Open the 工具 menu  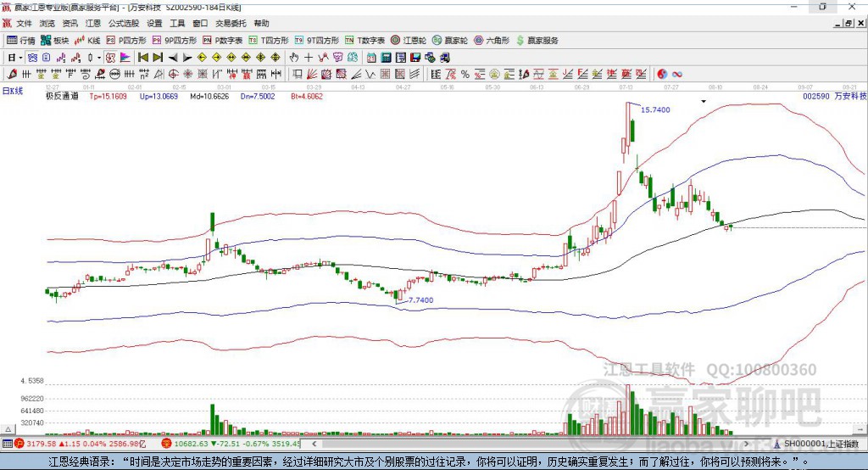pyautogui.click(x=177, y=23)
